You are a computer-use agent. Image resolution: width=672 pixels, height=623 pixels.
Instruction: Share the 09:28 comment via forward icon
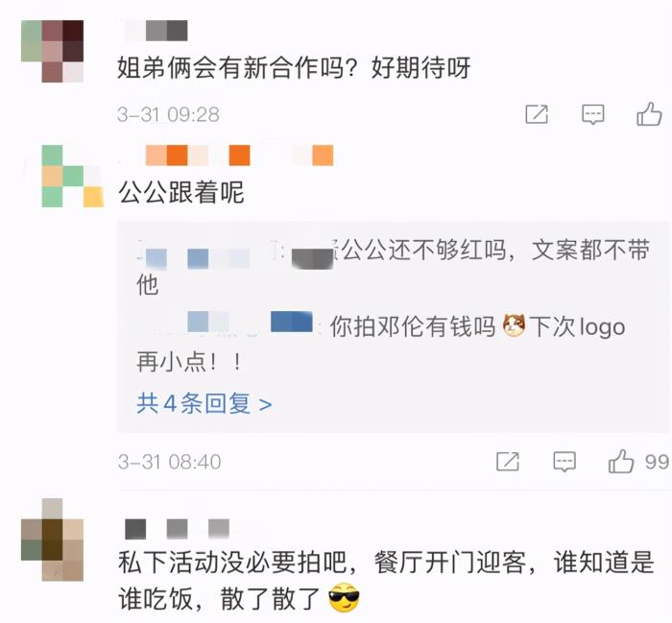coord(537,114)
